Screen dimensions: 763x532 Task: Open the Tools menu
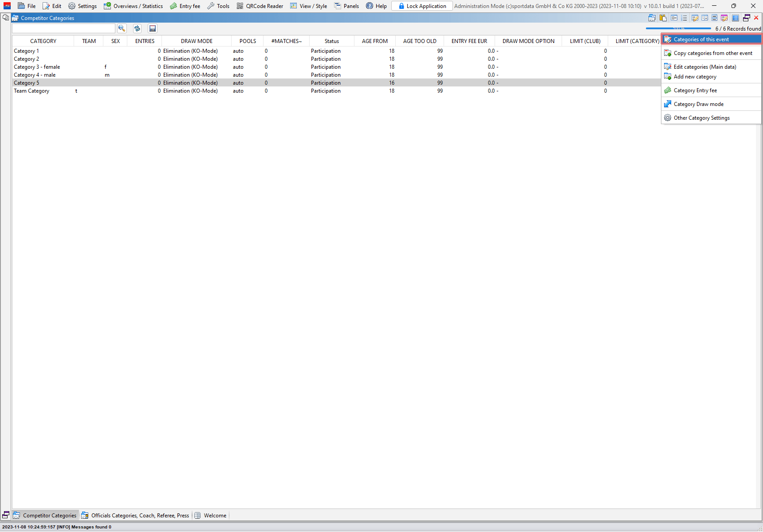tap(218, 6)
